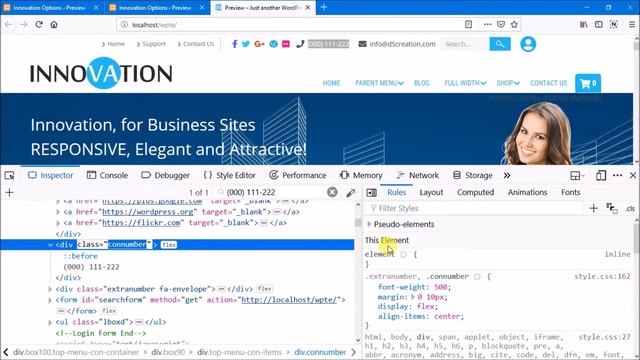The width and height of the screenshot is (640, 360).
Task: Click the http://localhost/wpte/ action link
Action: 289,300
